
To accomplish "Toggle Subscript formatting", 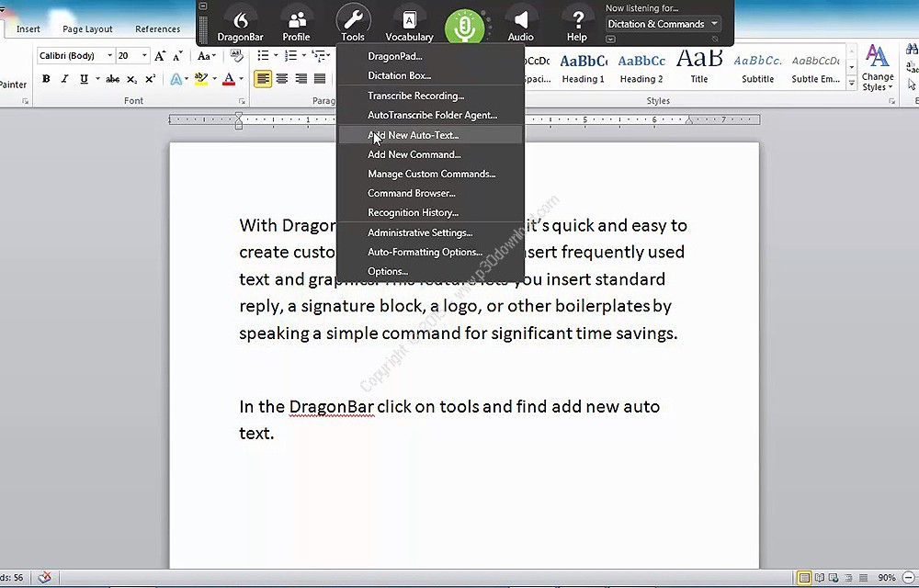I will click(x=131, y=79).
